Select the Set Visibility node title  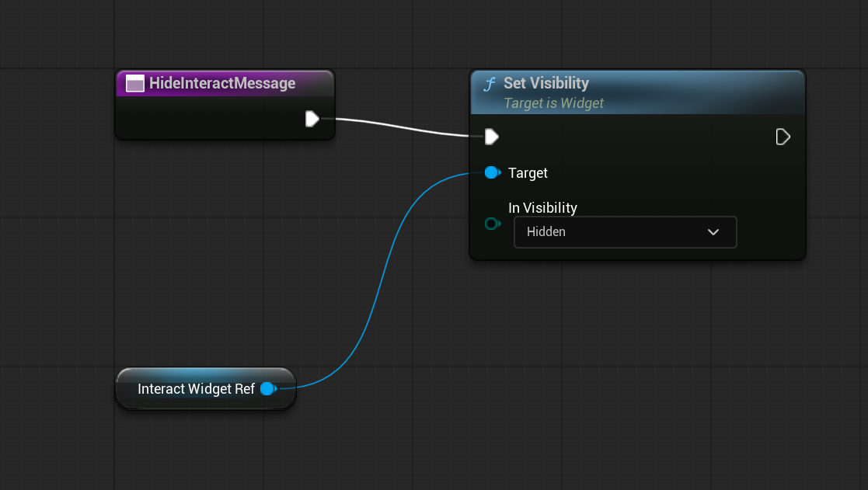546,83
